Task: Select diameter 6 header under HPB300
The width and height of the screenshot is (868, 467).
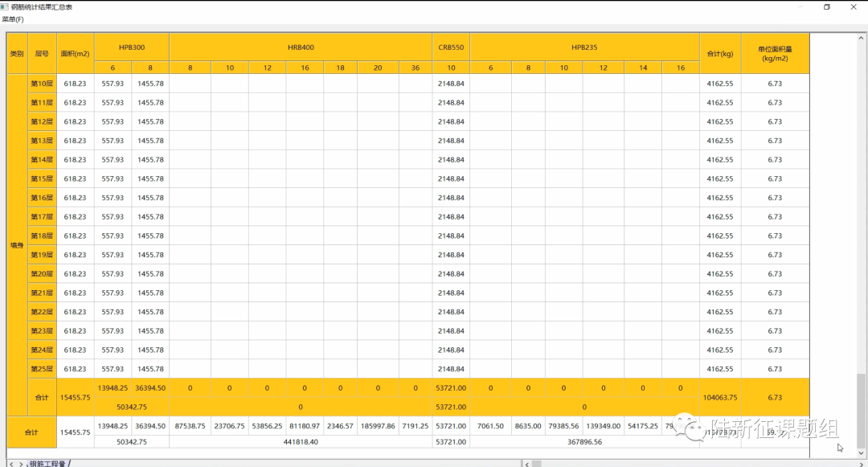Action: (x=113, y=68)
